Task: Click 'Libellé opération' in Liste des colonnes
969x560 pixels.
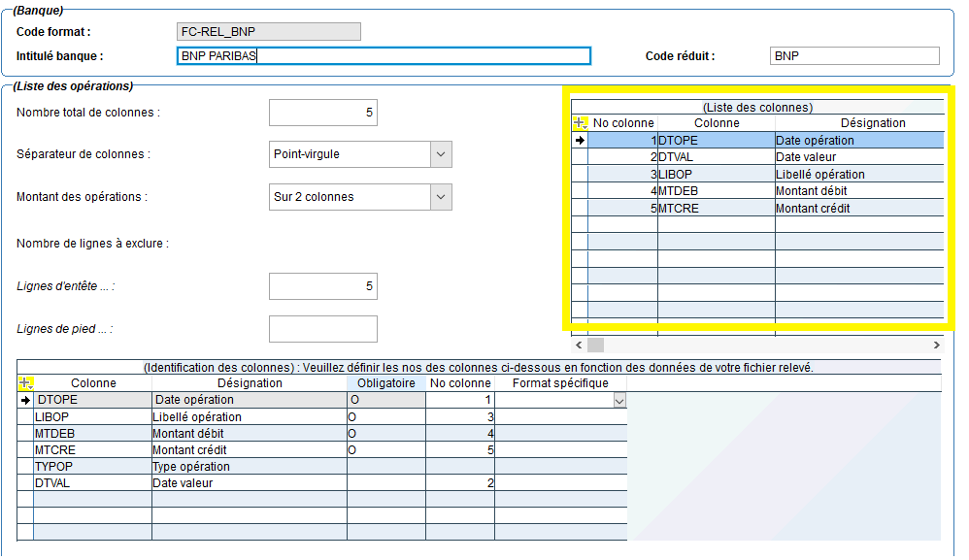Action: click(x=859, y=174)
